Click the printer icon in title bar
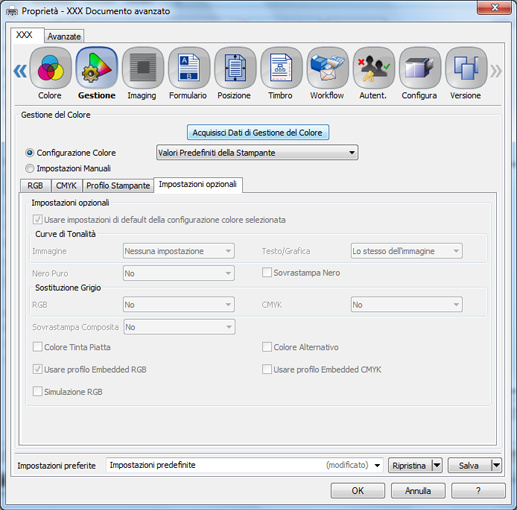The width and height of the screenshot is (517, 510). click(12, 12)
